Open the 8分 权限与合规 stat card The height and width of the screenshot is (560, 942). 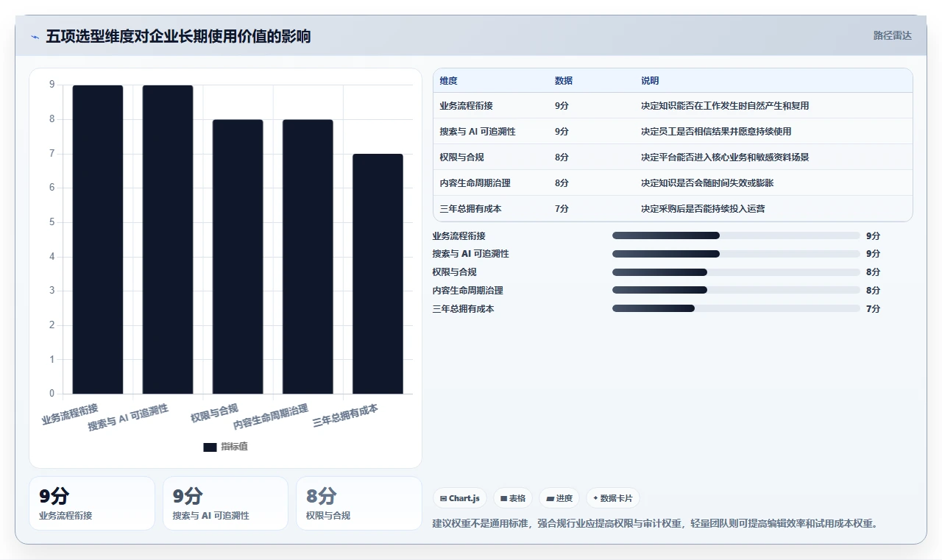click(x=358, y=503)
